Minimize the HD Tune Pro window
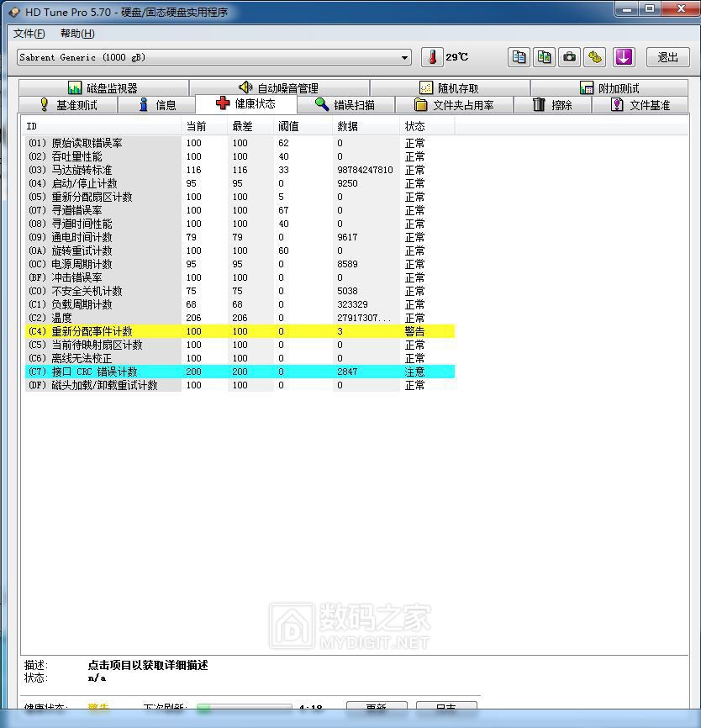 tap(627, 8)
